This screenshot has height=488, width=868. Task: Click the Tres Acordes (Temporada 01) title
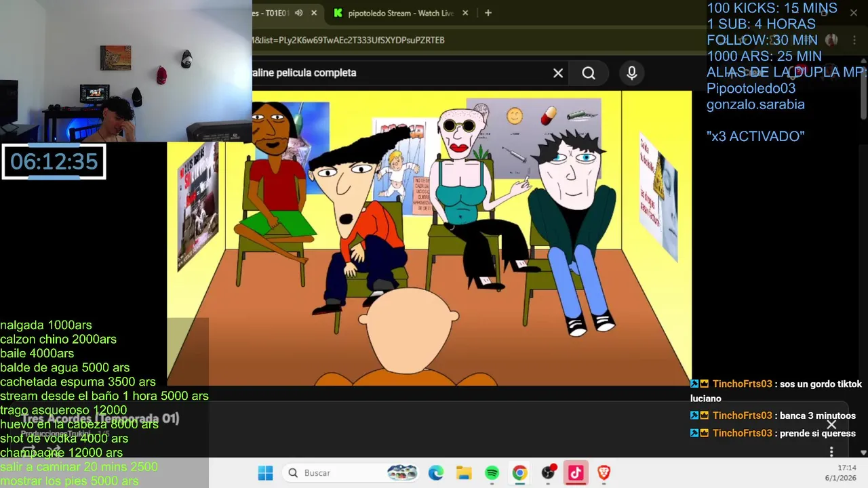pyautogui.click(x=100, y=419)
